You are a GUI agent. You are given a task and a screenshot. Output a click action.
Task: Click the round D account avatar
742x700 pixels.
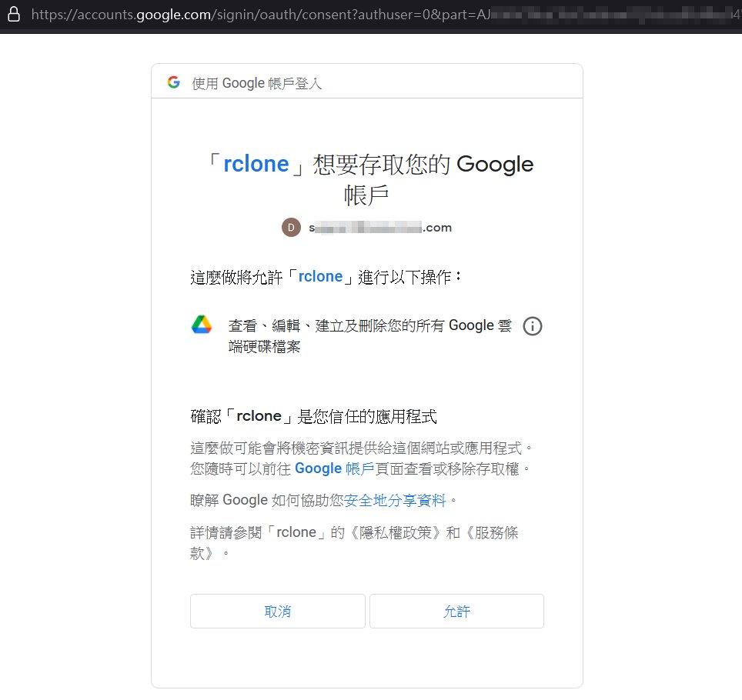(x=291, y=227)
